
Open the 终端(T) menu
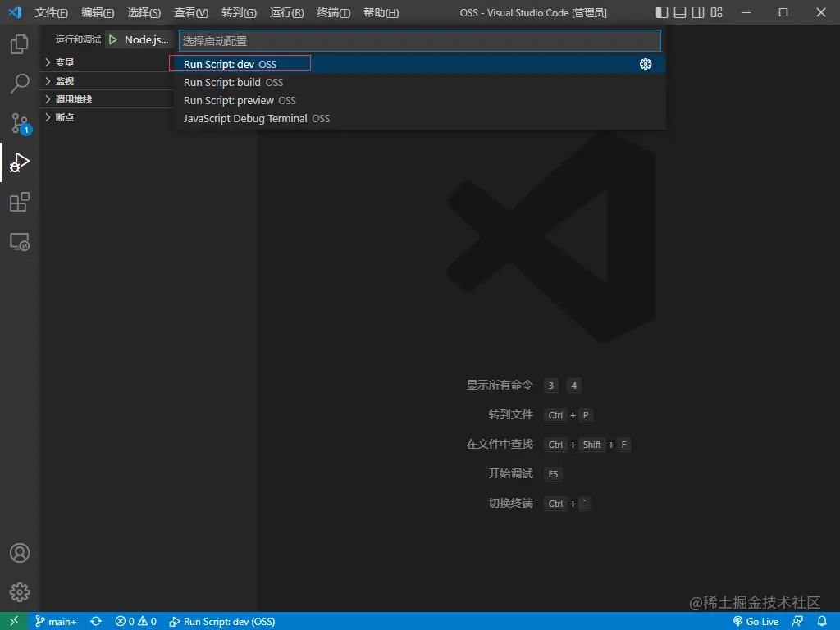coord(333,12)
